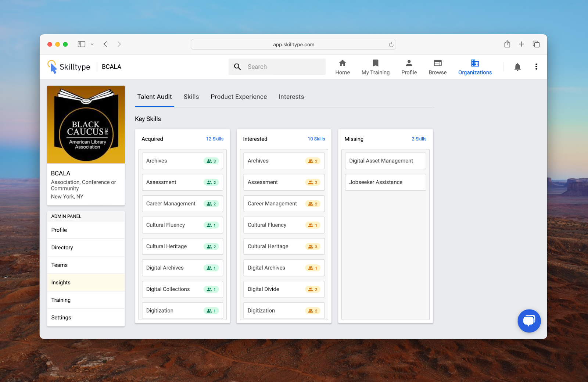The width and height of the screenshot is (588, 382).
Task: Click the browser share icon
Action: 507,44
